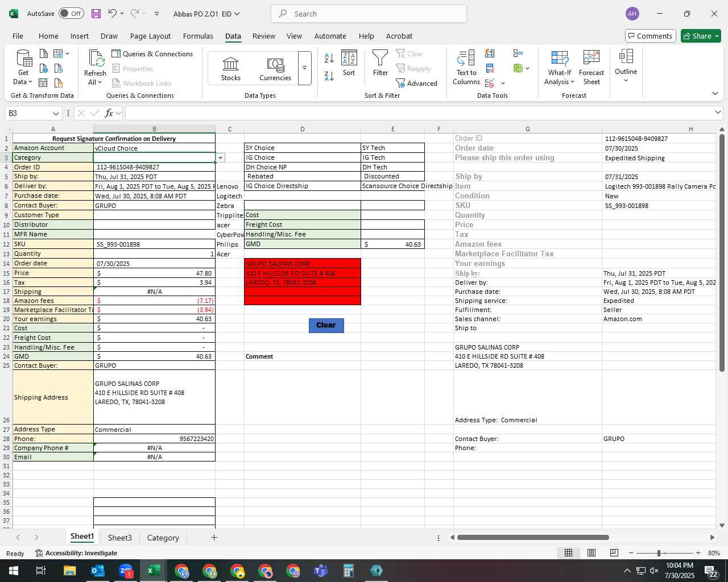This screenshot has height=582, width=728.
Task: Click the Refresh All icon
Action: pos(95,67)
